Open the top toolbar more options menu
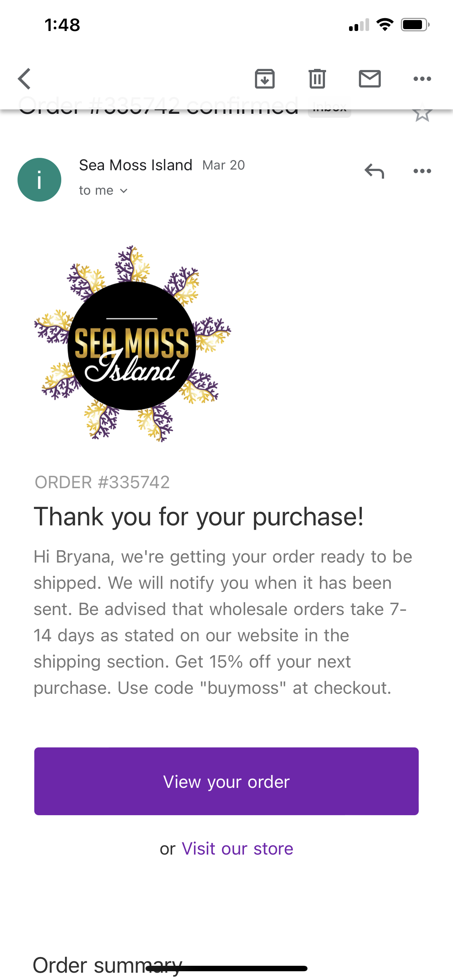453x980 pixels. coord(422,79)
